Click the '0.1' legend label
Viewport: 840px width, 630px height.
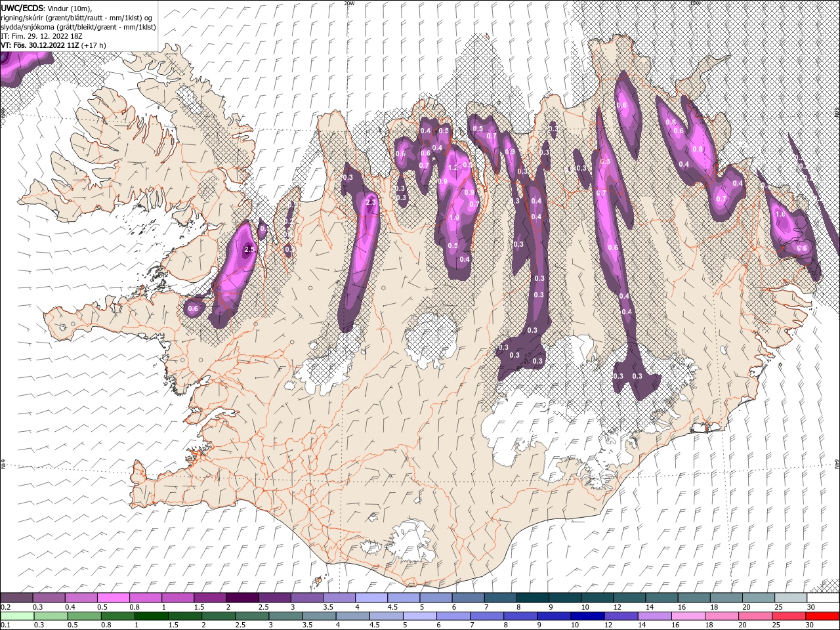[x=5, y=625]
